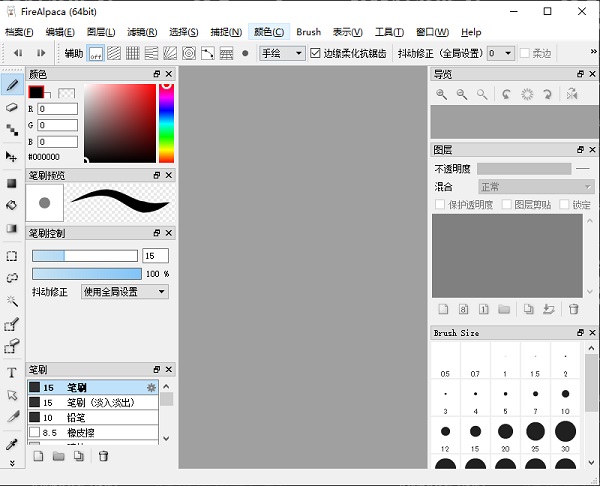This screenshot has width=600, height=486.
Task: Click the gear icon on selected 笔刷 brush
Action: coord(152,387)
